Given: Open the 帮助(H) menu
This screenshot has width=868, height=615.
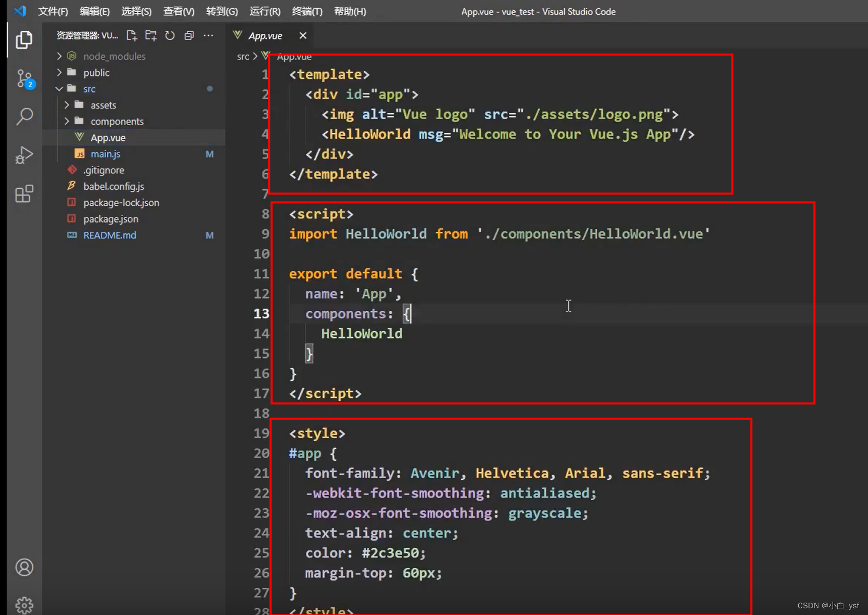Looking at the screenshot, I should click(350, 11).
